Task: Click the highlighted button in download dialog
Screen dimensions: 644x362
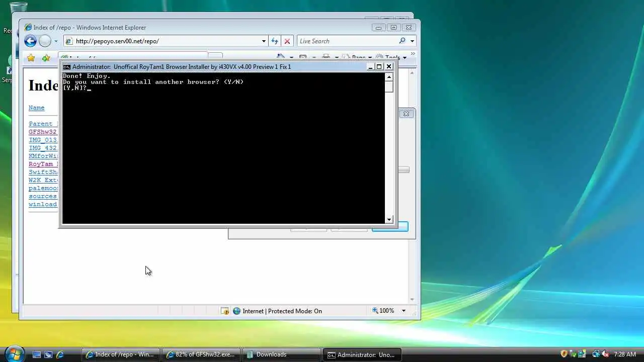Action: point(390,227)
